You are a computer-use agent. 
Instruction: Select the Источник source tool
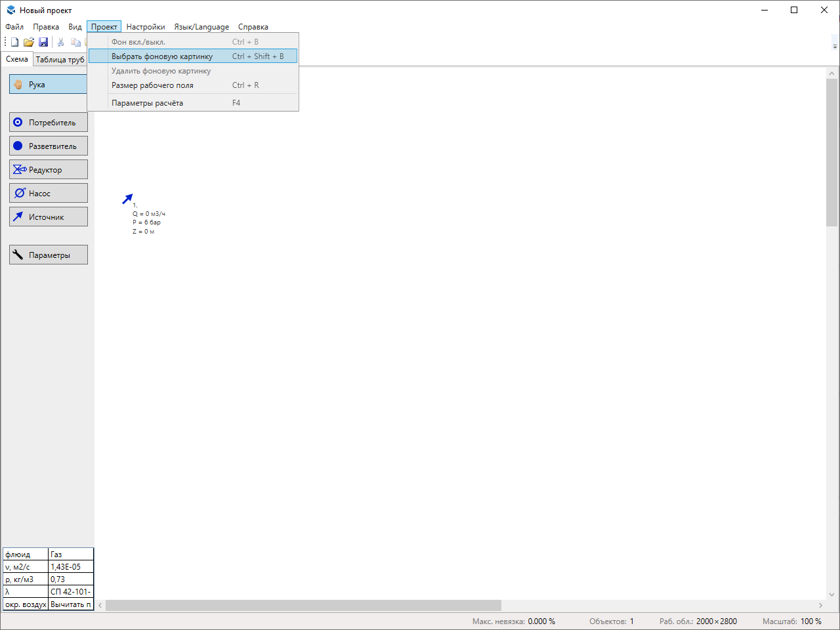pyautogui.click(x=49, y=217)
